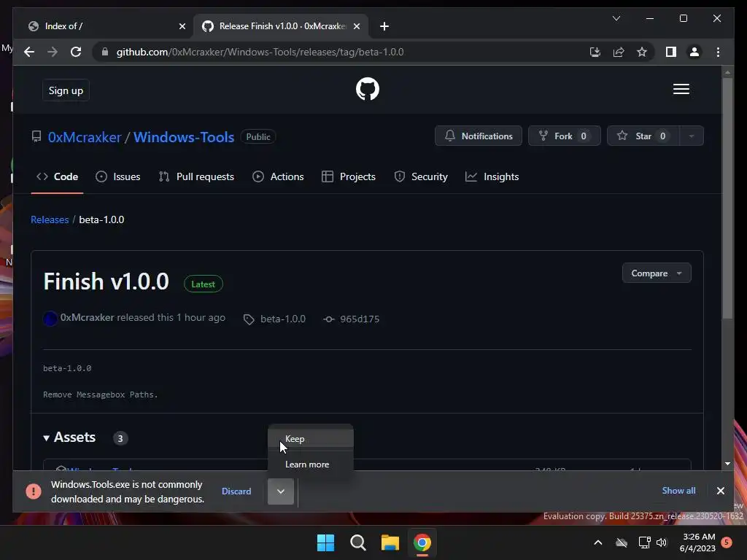
Task: Click the Sign up button
Action: 66,90
